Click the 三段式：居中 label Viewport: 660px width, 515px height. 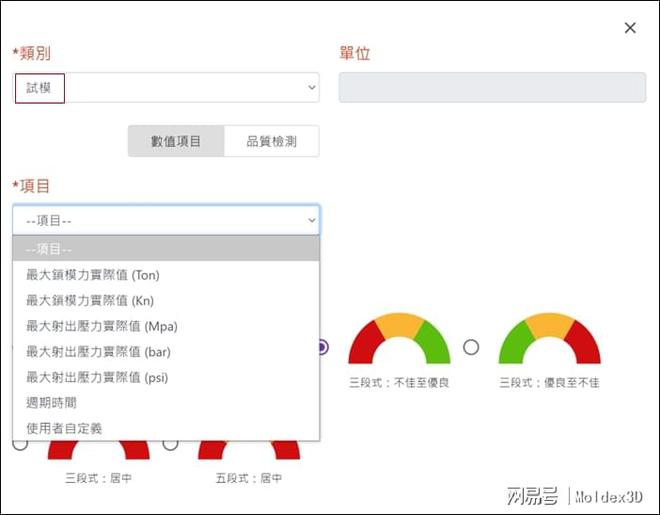[98, 478]
